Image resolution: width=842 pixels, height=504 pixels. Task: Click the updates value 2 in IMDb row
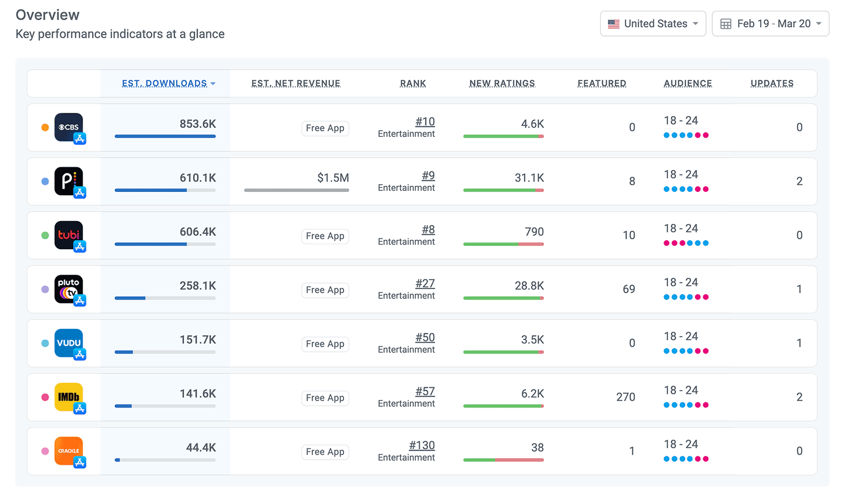pyautogui.click(x=799, y=397)
